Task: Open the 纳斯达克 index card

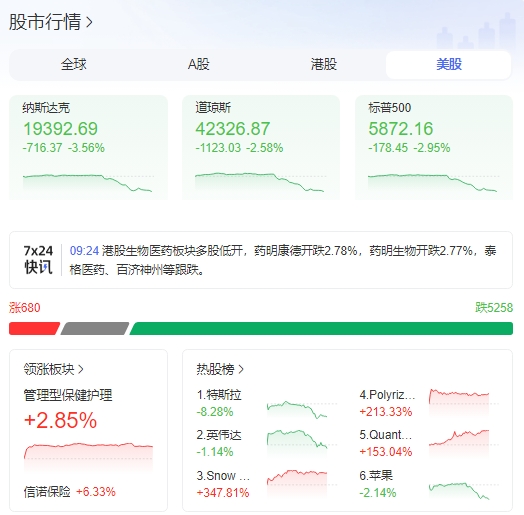Action: click(88, 147)
